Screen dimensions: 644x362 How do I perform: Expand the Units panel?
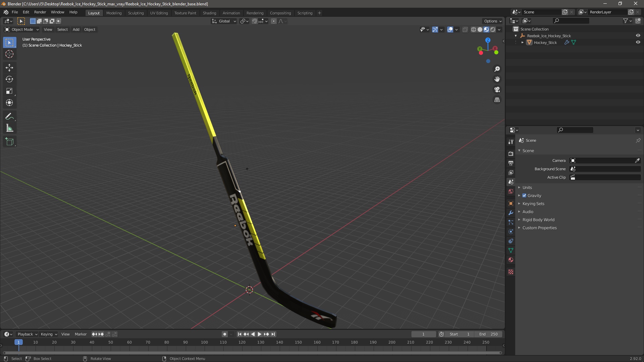527,188
